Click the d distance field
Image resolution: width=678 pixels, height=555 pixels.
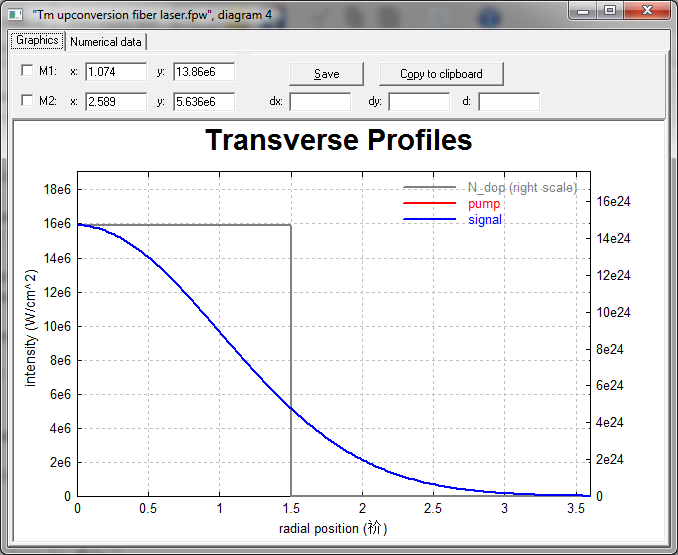coord(509,102)
